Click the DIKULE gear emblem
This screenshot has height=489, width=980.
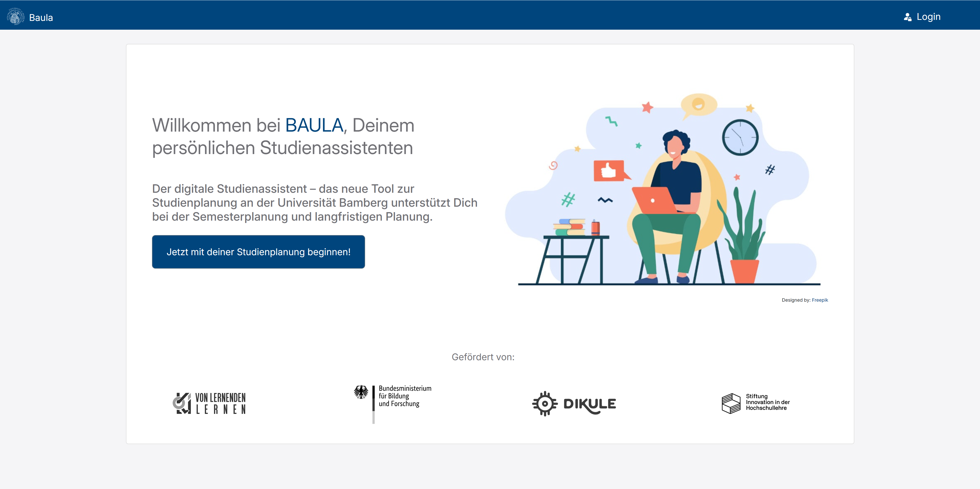(545, 403)
